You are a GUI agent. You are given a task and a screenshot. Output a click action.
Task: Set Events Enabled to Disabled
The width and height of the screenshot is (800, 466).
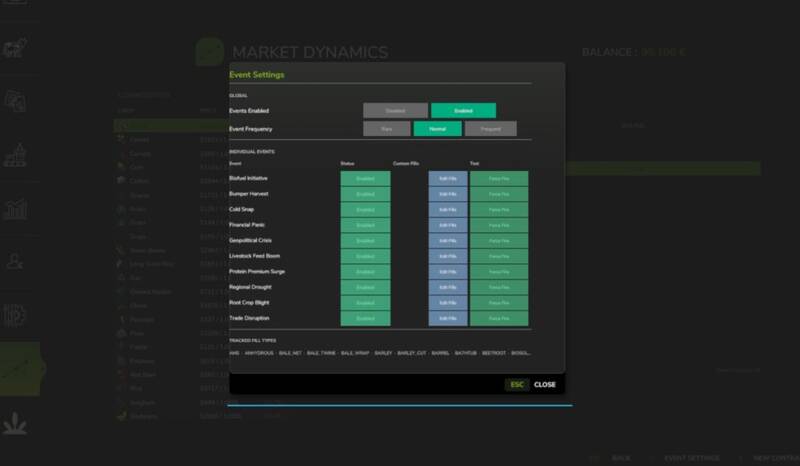pyautogui.click(x=395, y=110)
